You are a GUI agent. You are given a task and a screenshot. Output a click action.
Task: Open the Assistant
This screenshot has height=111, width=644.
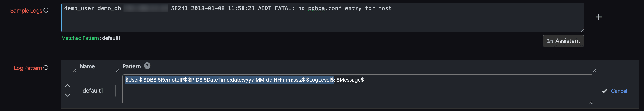click(563, 41)
